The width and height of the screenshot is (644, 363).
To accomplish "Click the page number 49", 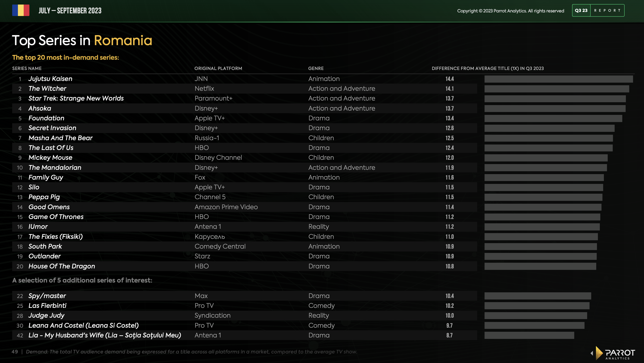I will (x=15, y=352).
